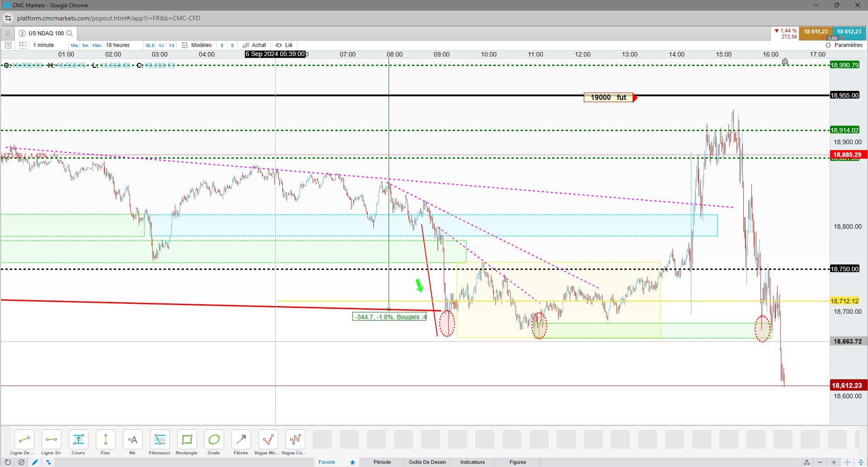Select the Fibonacci drawing tool
Image resolution: width=868 pixels, height=467 pixels.
tap(160, 443)
